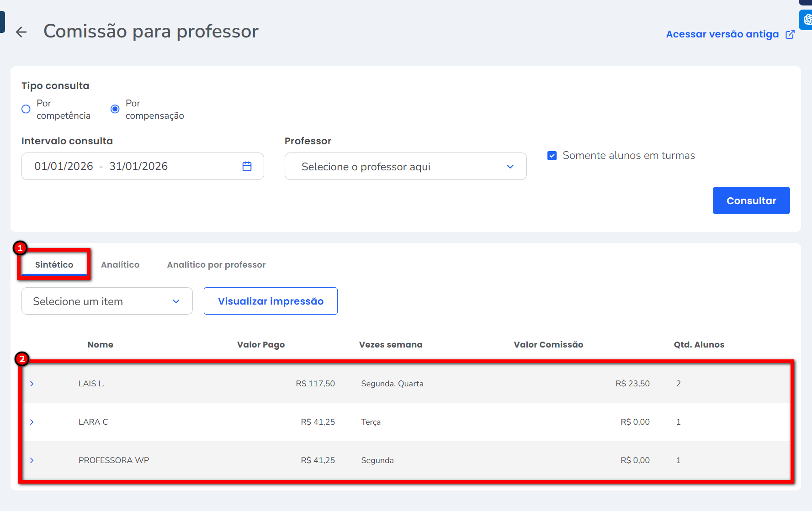Open the AI assistant icon in corner
812x511 pixels.
[807, 20]
